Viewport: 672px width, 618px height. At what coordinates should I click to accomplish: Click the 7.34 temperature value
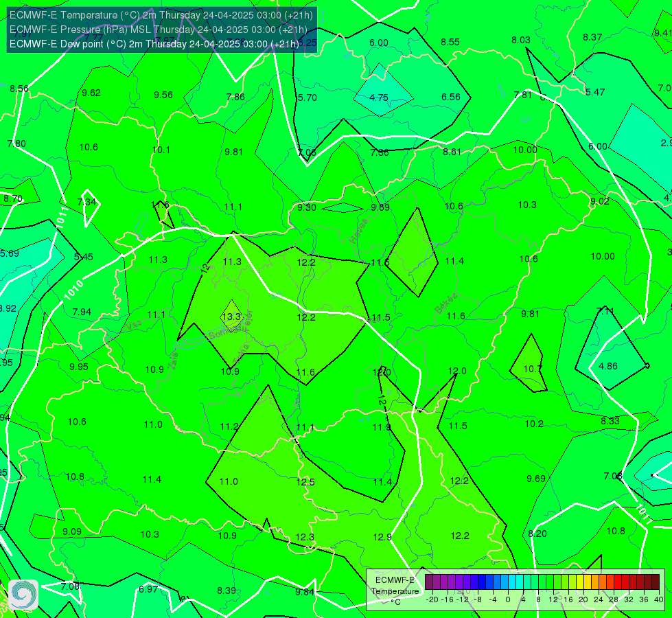point(86,202)
